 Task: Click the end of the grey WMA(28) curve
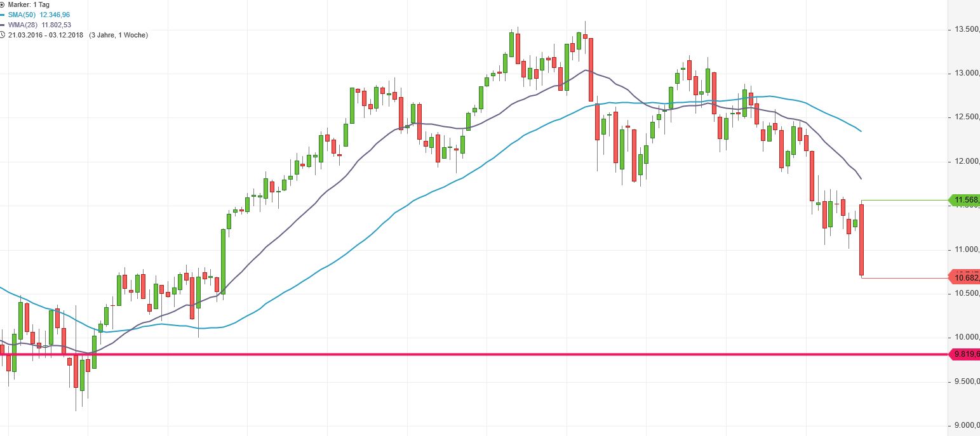click(x=861, y=178)
